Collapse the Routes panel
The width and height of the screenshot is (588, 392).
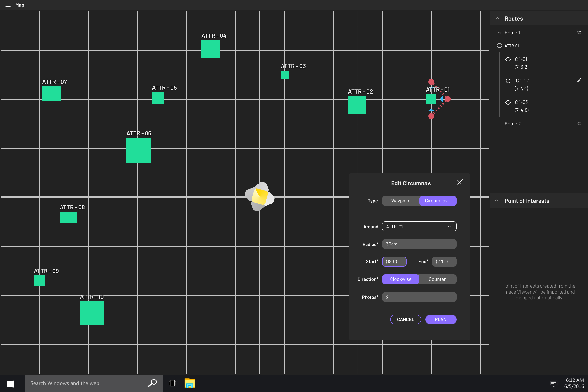497,19
